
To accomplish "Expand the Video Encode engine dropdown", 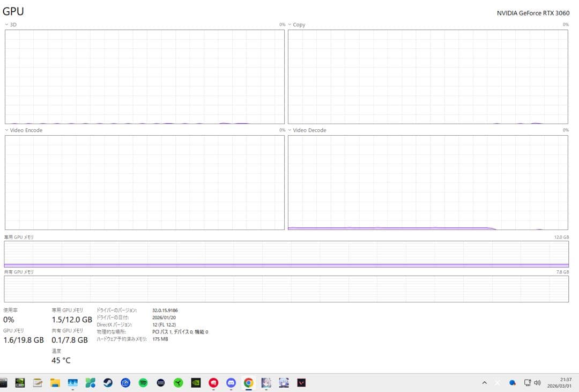I will click(x=6, y=130).
